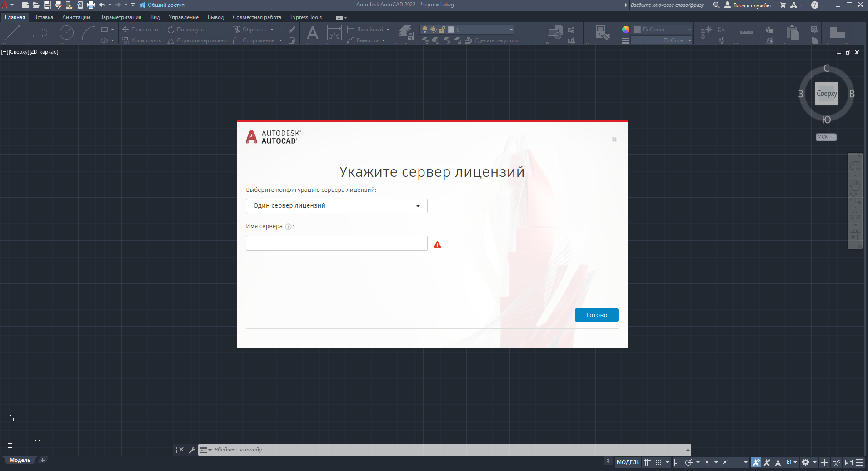Click the Pan hand icon on navigation bar

point(855,185)
